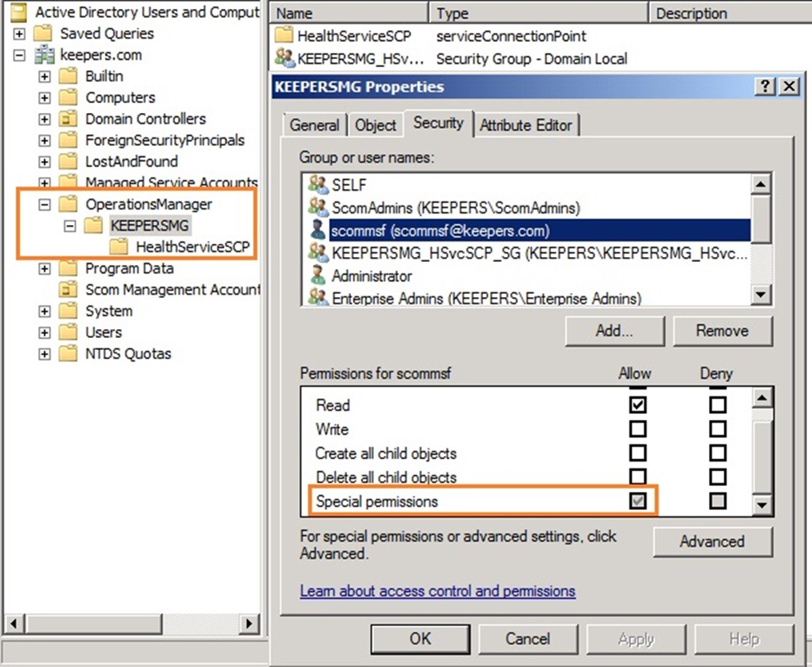Screen dimensions: 812x667
Task: Collapse the OperationsManager node
Action: (44, 204)
